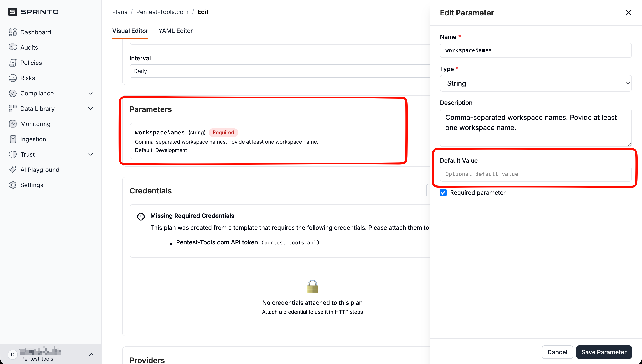The height and width of the screenshot is (364, 642).
Task: Expand the Compliance menu chevron
Action: pos(91,93)
